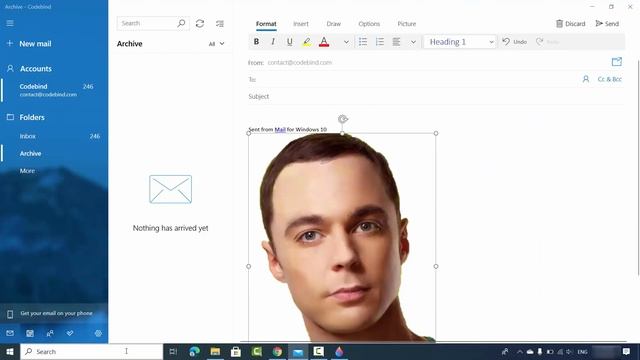The image size is (640, 360).
Task: Switch to the Calendar app
Action: tap(30, 333)
